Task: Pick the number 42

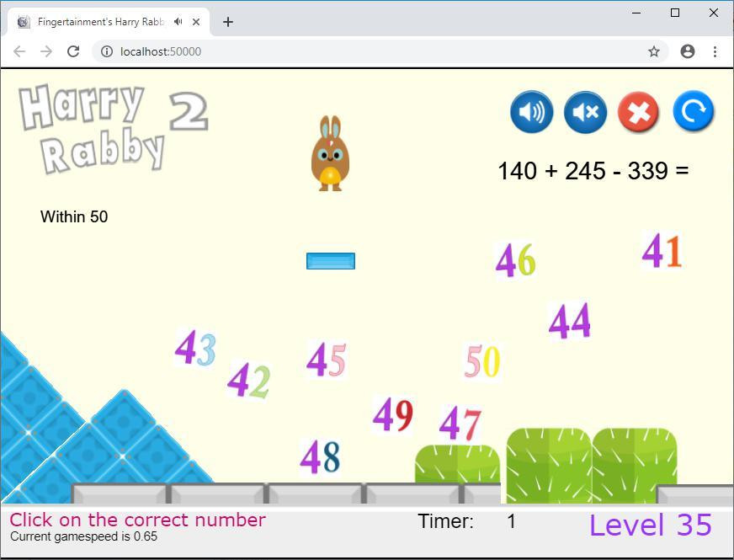Action: [x=248, y=381]
